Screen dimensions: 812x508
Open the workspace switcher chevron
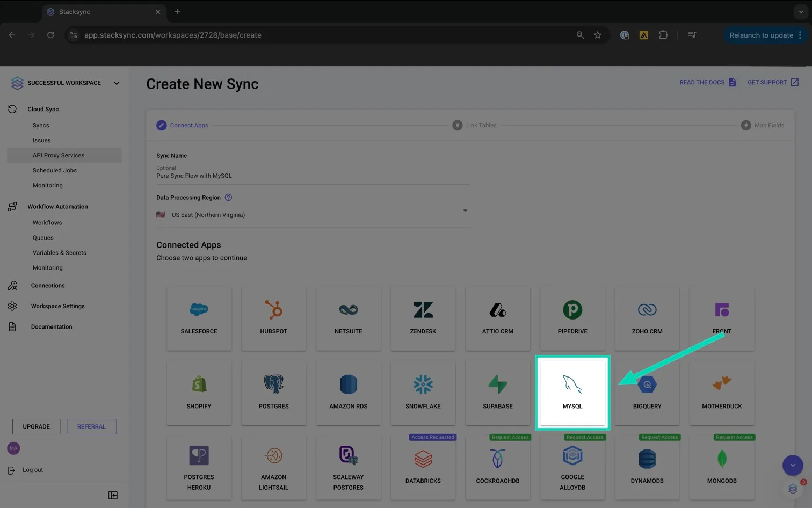click(117, 83)
